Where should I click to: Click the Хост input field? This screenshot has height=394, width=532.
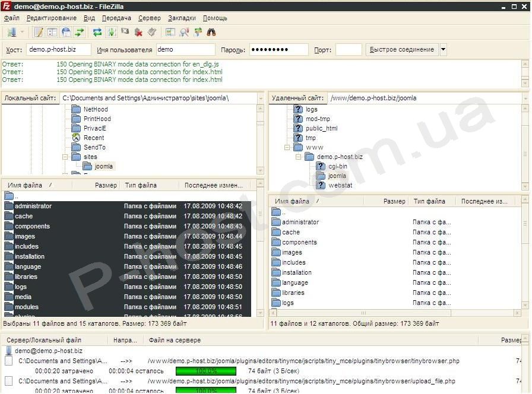tap(59, 49)
